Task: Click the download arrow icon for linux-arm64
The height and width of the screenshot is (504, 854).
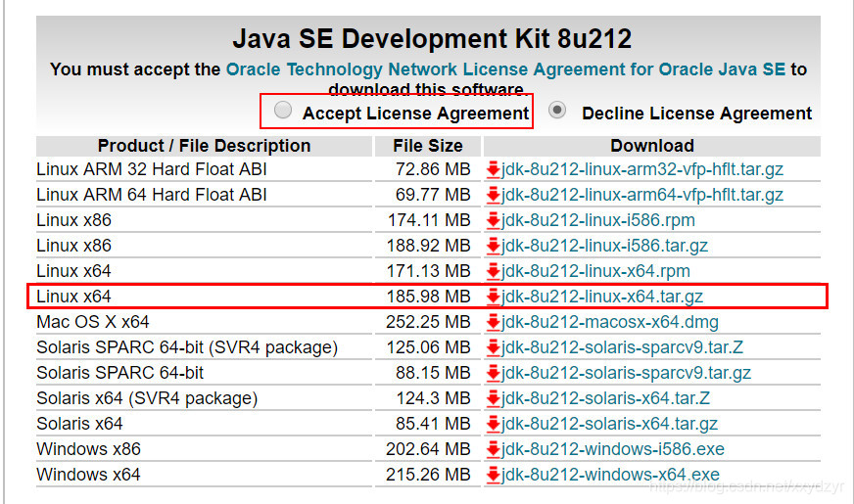Action: (x=494, y=196)
